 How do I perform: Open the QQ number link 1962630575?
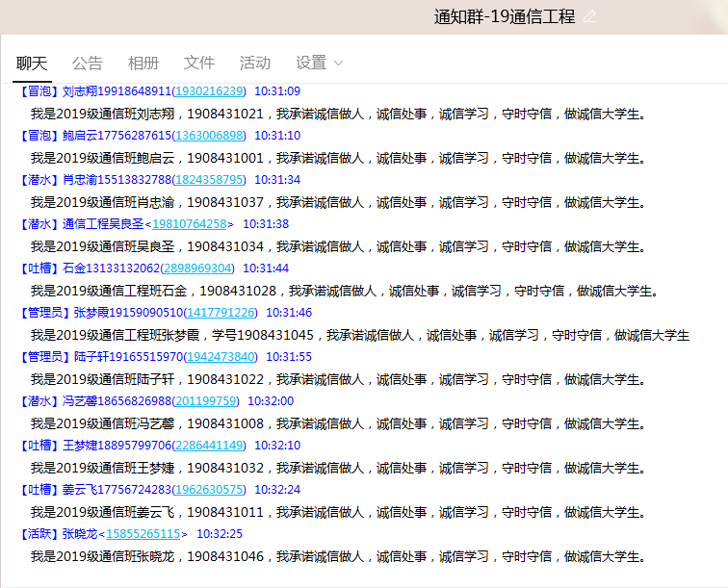pos(209,490)
